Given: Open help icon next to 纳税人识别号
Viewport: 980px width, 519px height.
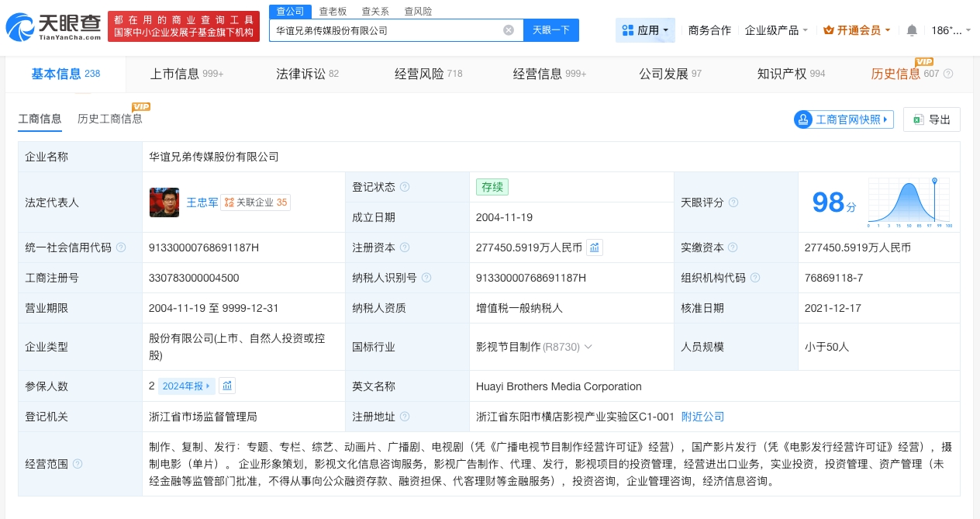Looking at the screenshot, I should [x=426, y=278].
